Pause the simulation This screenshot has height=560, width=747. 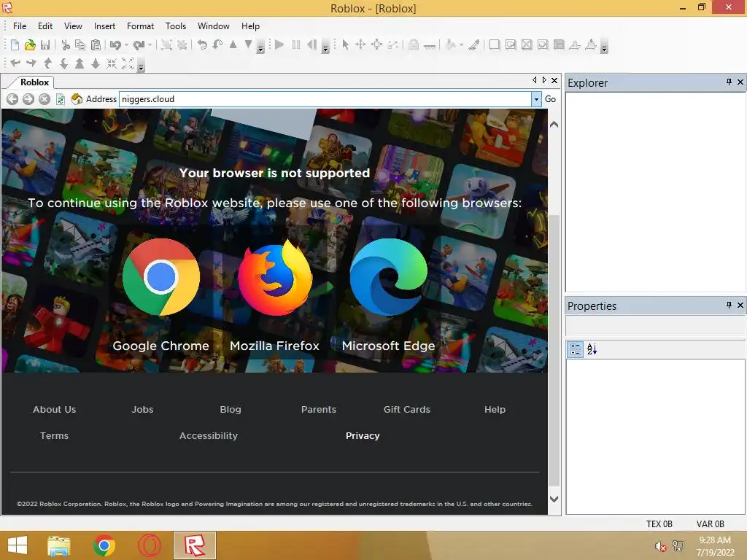(296, 44)
